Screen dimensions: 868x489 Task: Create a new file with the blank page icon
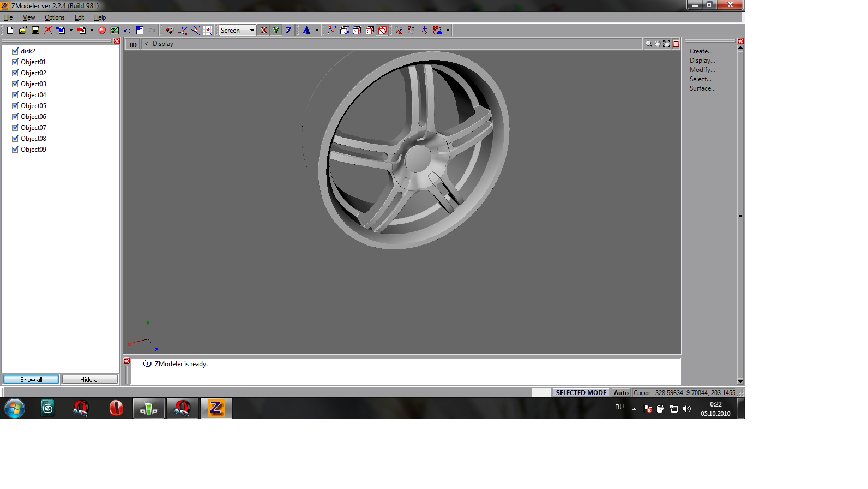point(10,31)
